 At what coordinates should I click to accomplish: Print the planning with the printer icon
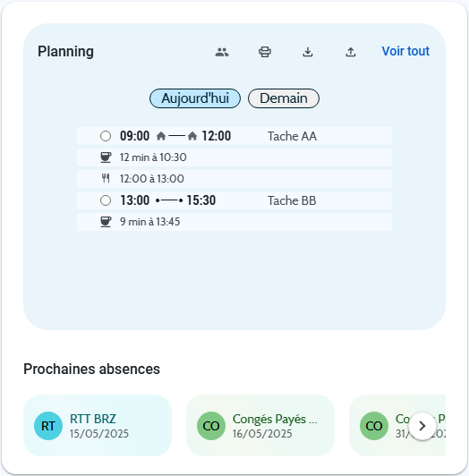265,52
